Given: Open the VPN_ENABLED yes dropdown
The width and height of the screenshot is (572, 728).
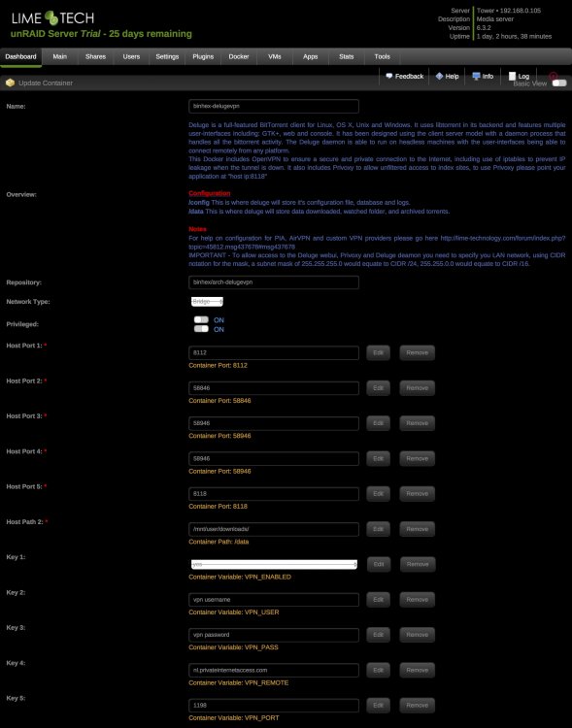Looking at the screenshot, I should [x=274, y=564].
